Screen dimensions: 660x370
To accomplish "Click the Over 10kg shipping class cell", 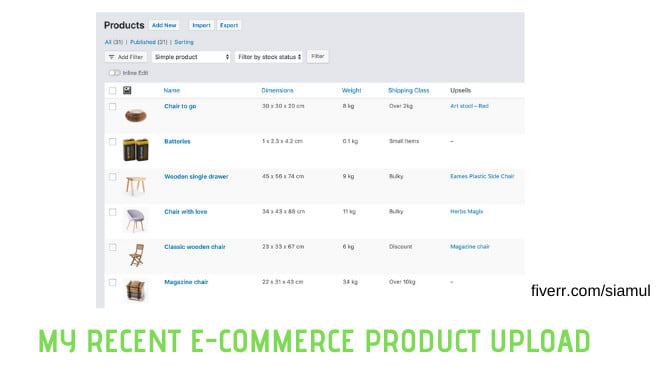I will click(x=402, y=282).
